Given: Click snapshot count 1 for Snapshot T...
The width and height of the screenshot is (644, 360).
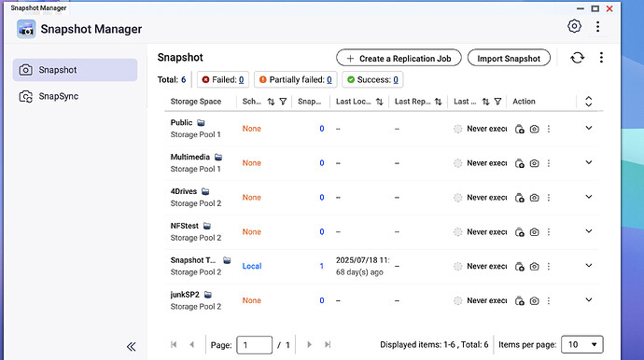Looking at the screenshot, I should 322,266.
